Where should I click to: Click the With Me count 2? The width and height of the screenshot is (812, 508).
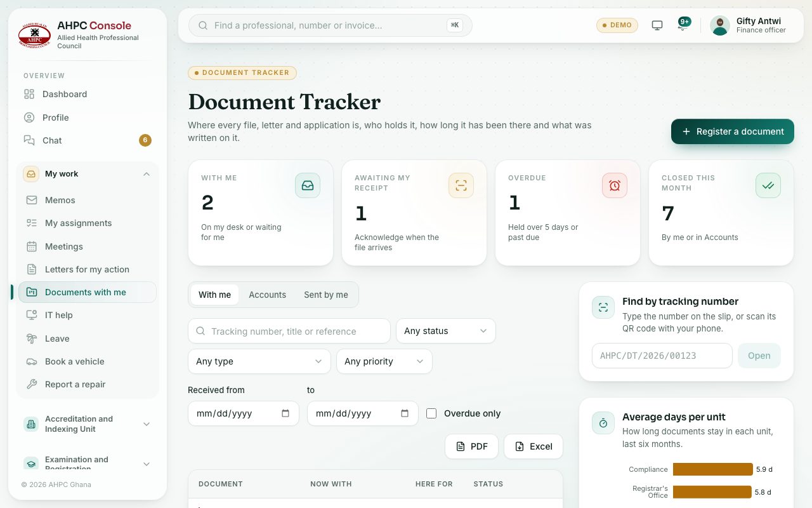click(x=207, y=203)
